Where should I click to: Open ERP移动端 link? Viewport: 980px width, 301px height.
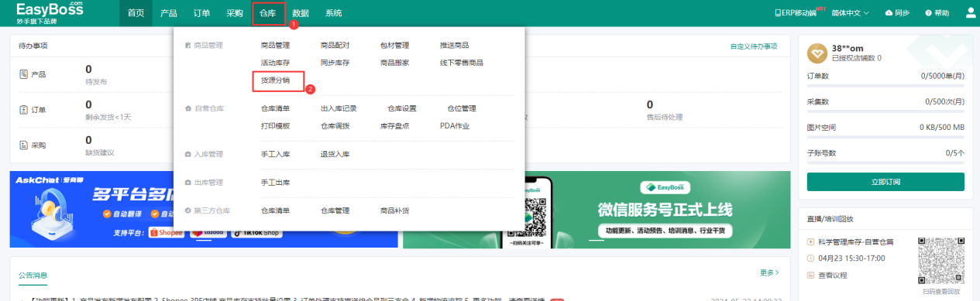[795, 13]
